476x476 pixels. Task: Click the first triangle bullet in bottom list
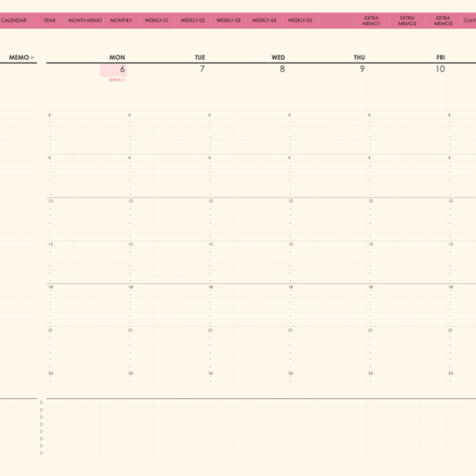click(x=42, y=403)
